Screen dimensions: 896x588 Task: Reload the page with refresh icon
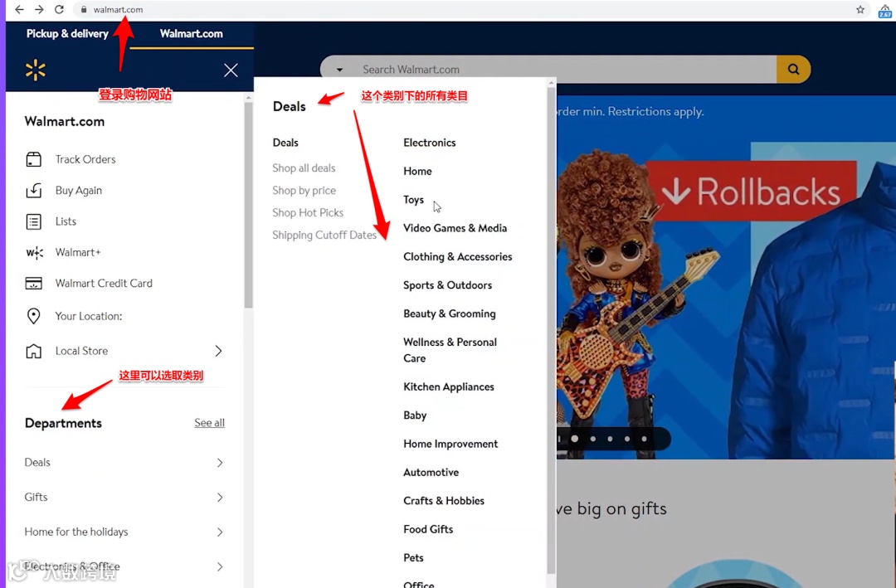click(x=59, y=9)
